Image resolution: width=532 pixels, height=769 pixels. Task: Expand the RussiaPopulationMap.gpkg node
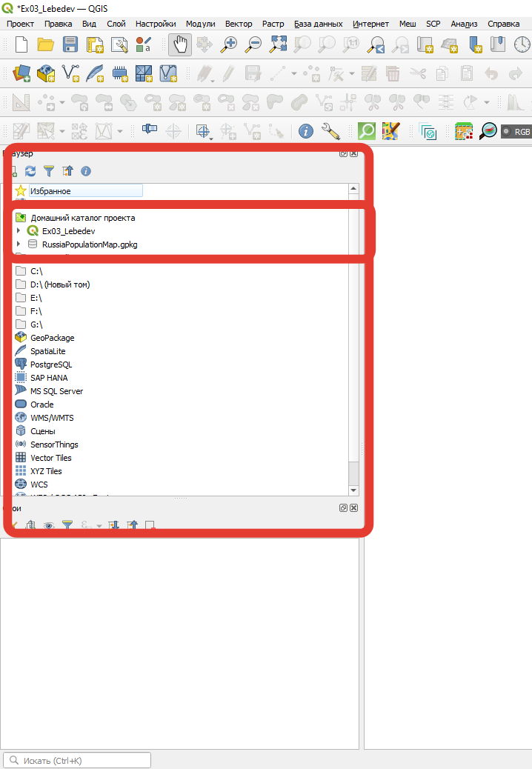[19, 244]
